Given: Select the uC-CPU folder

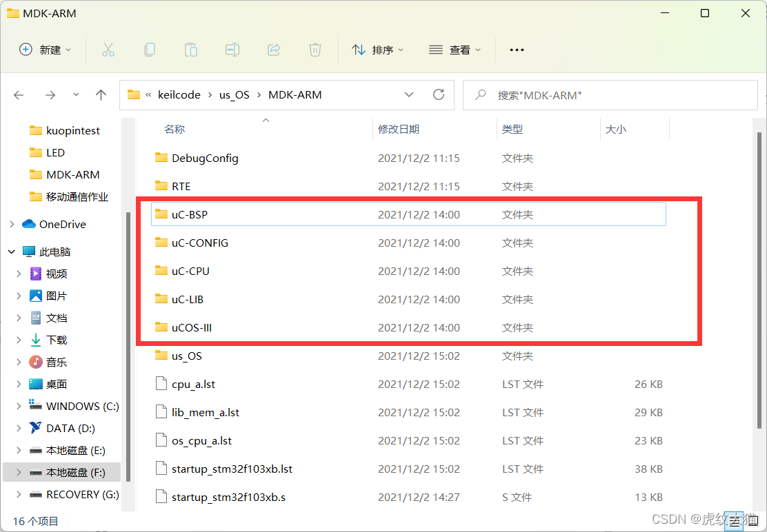Looking at the screenshot, I should click(x=408, y=271).
